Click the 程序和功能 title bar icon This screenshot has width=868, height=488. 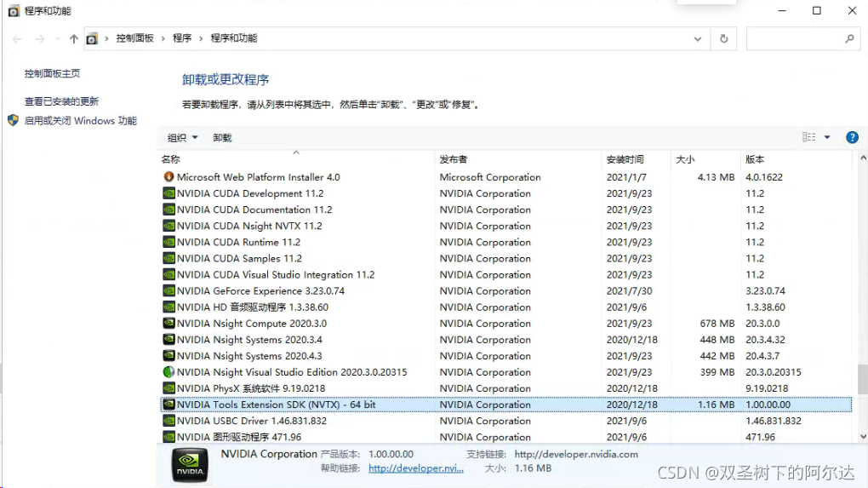point(14,10)
